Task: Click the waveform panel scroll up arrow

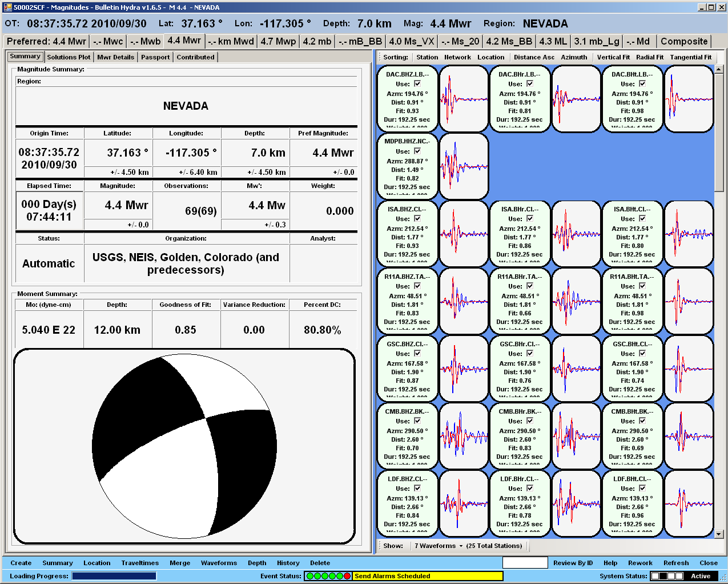Action: click(719, 70)
